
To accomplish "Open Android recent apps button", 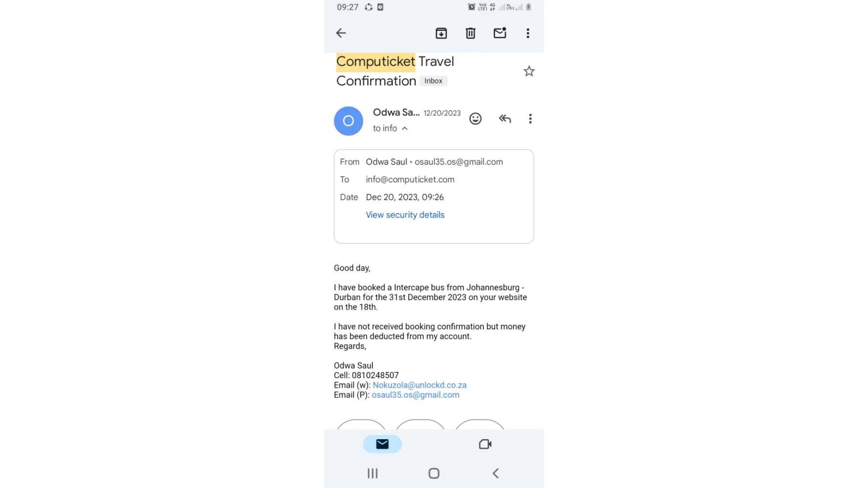I will [372, 473].
